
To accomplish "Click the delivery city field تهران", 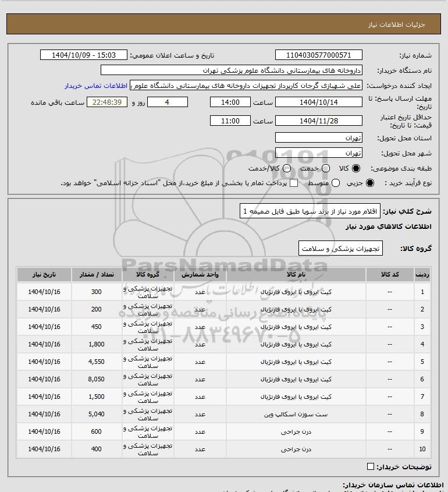I will point(318,153).
